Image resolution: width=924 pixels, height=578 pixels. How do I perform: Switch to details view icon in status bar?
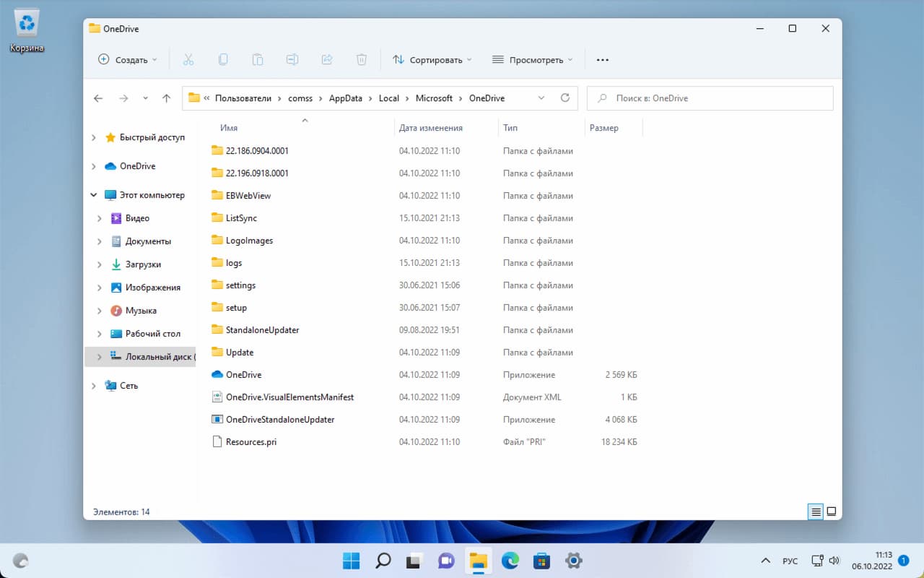pos(816,512)
